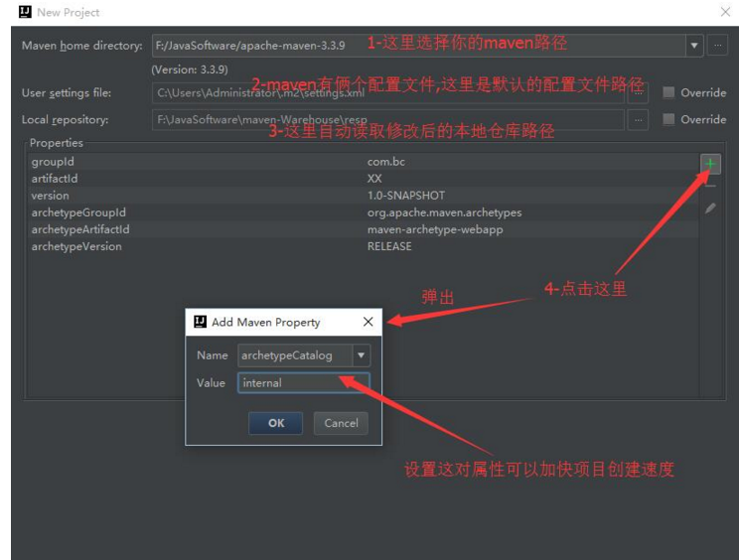739x560 pixels.
Task: Click the (Version: 3.3.9) text
Action: (x=190, y=70)
